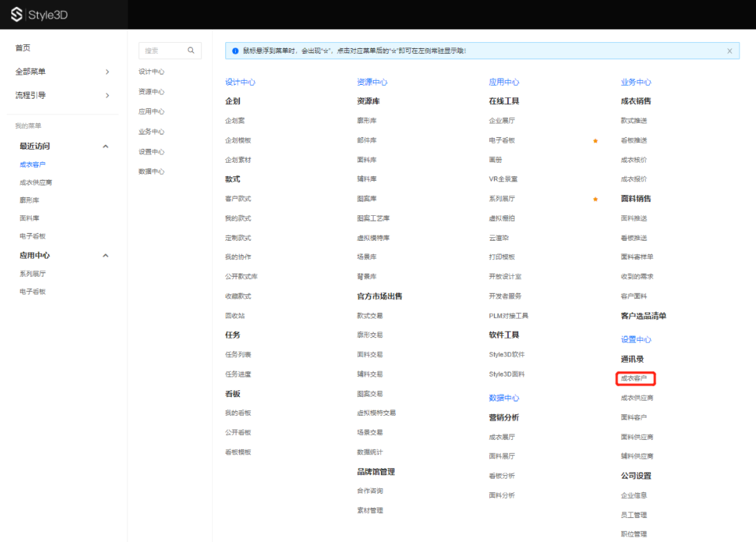Viewport: 756px width, 542px height.
Task: Unpin the star beside 电子看板 in 在线工具
Action: tap(595, 141)
